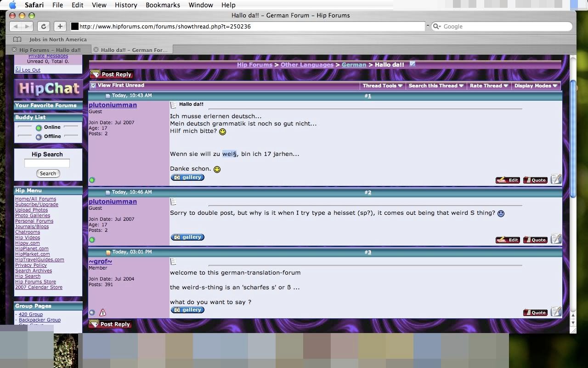Click the Apple menu icon

(12, 5)
